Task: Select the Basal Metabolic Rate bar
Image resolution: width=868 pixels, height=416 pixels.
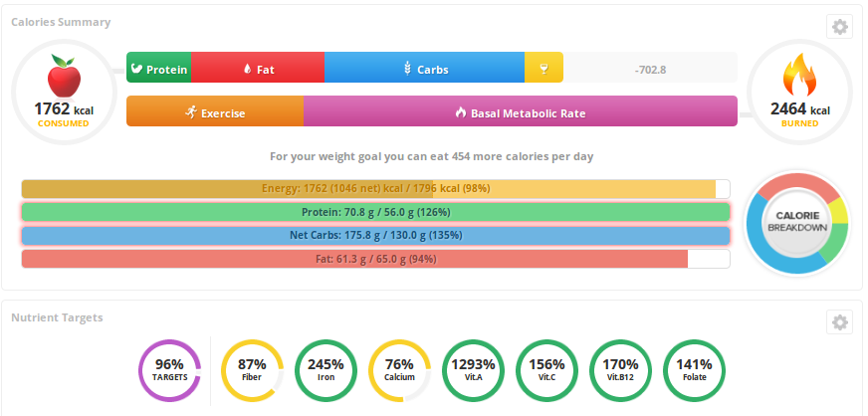Action: coord(520,112)
